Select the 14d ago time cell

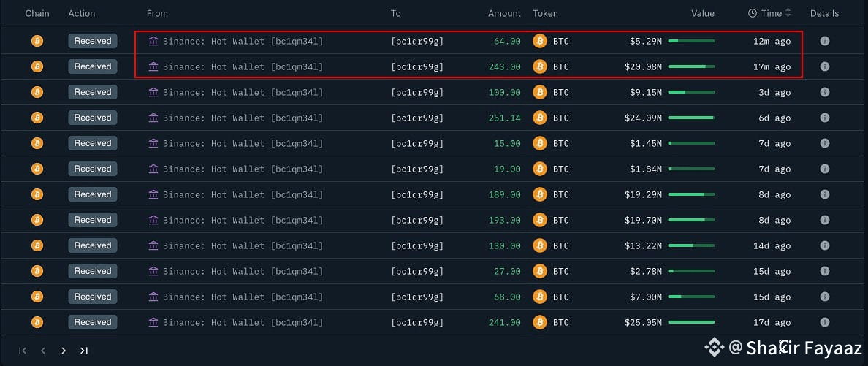774,246
